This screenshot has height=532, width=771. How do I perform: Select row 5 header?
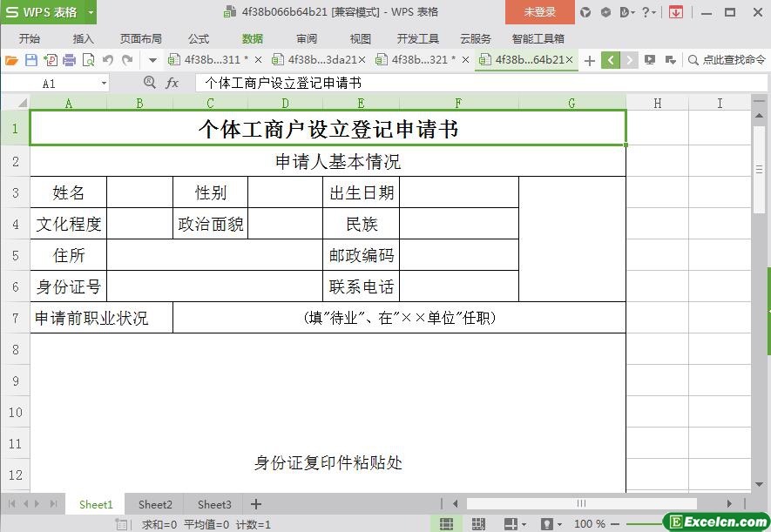click(x=15, y=255)
